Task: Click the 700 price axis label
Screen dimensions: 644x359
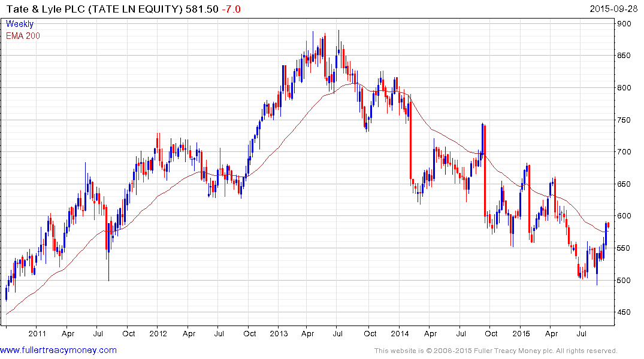Action: point(624,152)
